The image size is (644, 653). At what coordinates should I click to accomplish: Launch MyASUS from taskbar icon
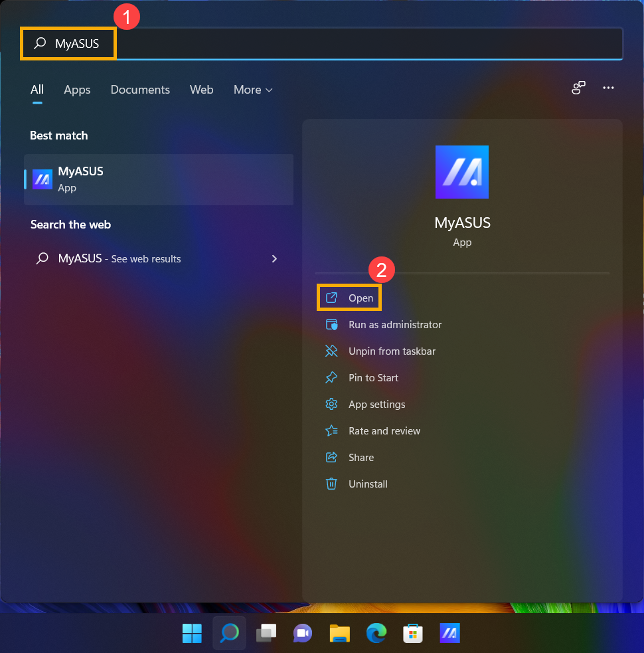click(x=449, y=634)
